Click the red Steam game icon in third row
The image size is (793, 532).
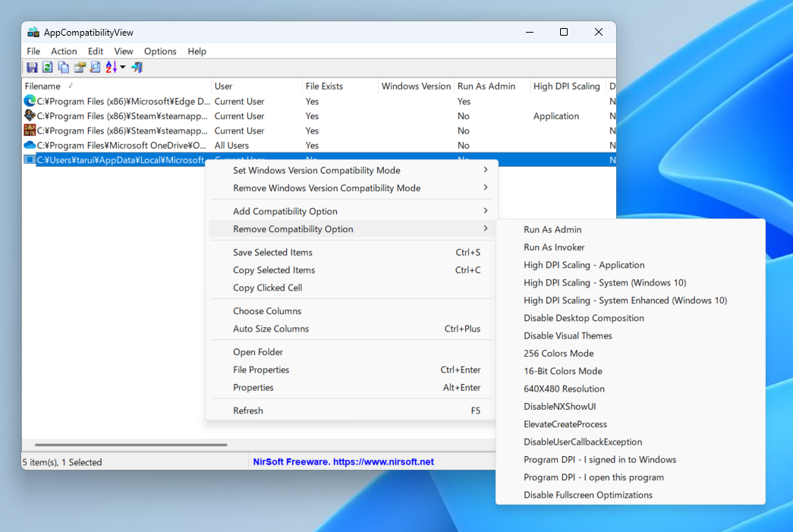[x=30, y=131]
